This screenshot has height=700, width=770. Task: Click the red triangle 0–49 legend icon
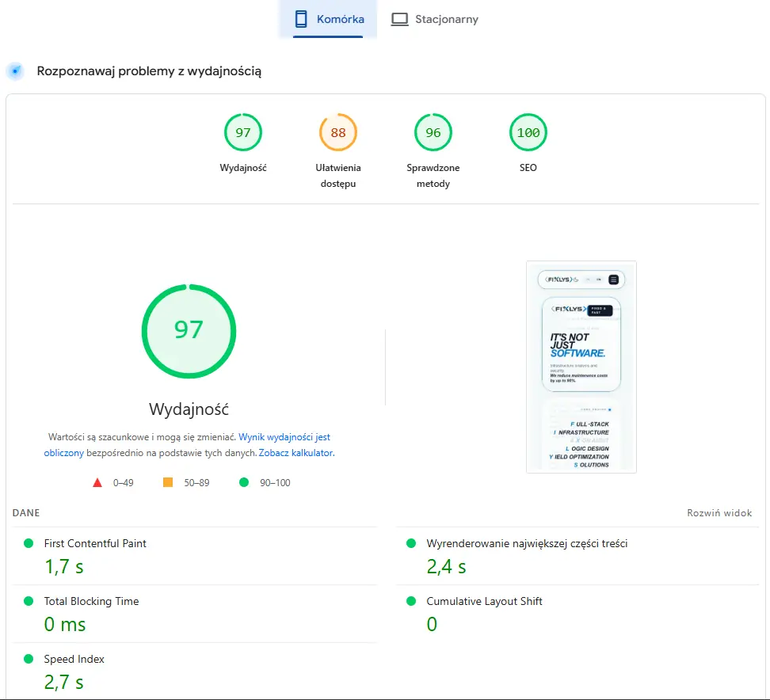pyautogui.click(x=97, y=482)
